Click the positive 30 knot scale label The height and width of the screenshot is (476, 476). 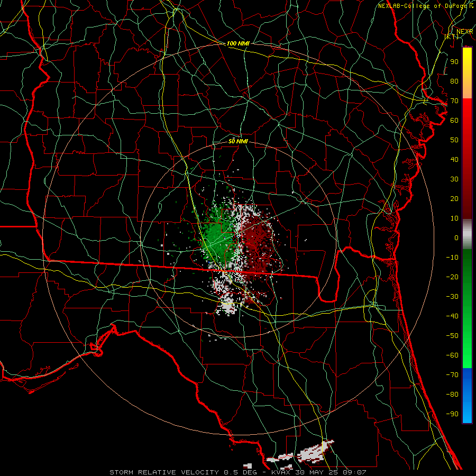[x=454, y=179]
